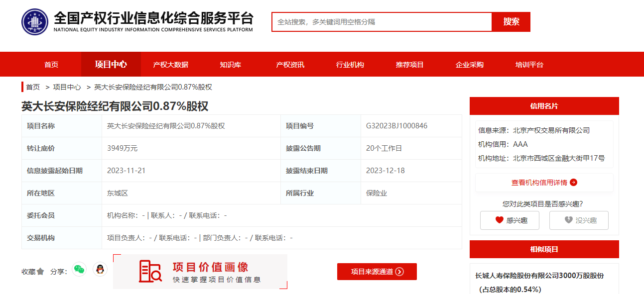The image size is (644, 294).
Task: Click the national platform logo emblem
Action: pyautogui.click(x=33, y=21)
